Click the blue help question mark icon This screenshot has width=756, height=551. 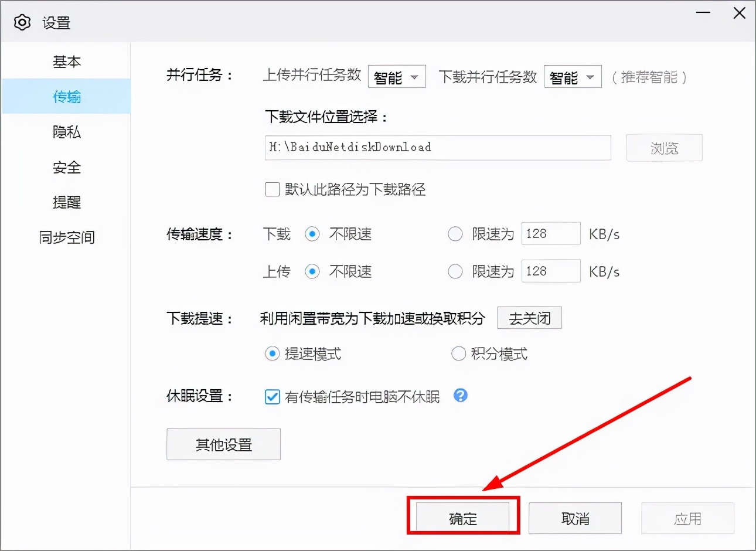pyautogui.click(x=461, y=396)
